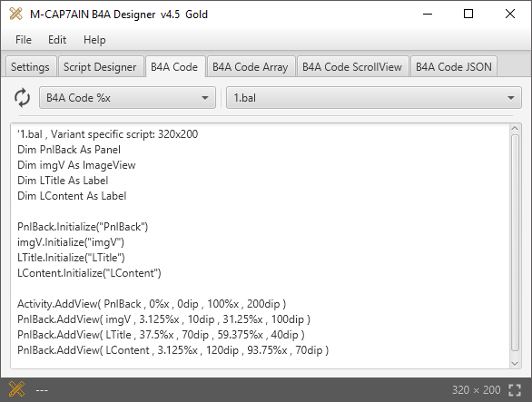Viewport: 532px width, 402px height.
Task: Switch to the B4A Code JSON tab
Action: 454,67
